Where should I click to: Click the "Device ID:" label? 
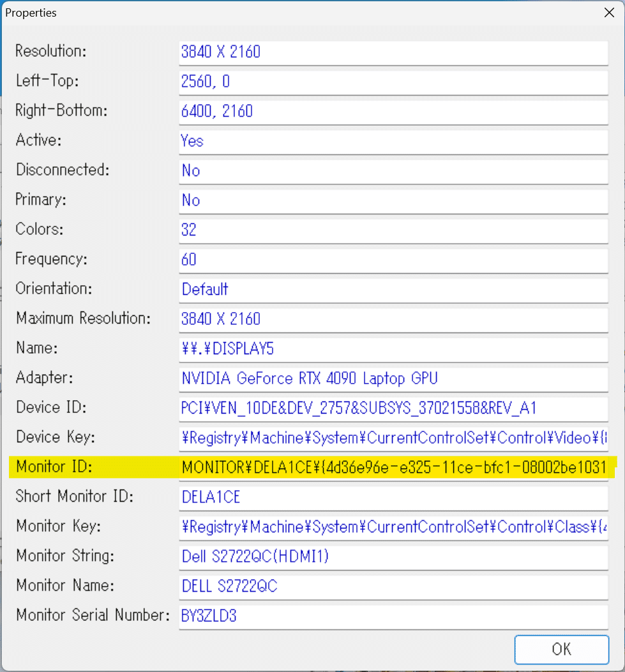(x=51, y=408)
